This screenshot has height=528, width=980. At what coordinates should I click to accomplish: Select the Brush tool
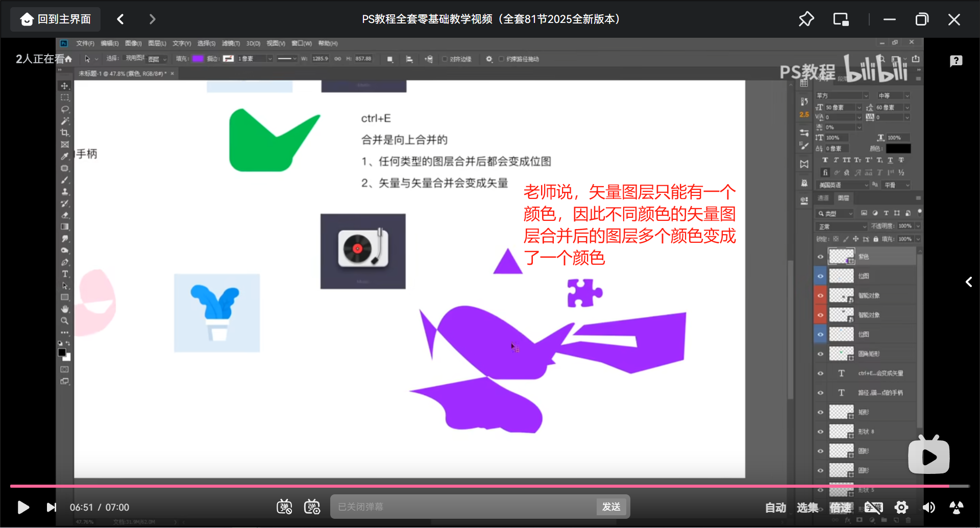pyautogui.click(x=65, y=180)
